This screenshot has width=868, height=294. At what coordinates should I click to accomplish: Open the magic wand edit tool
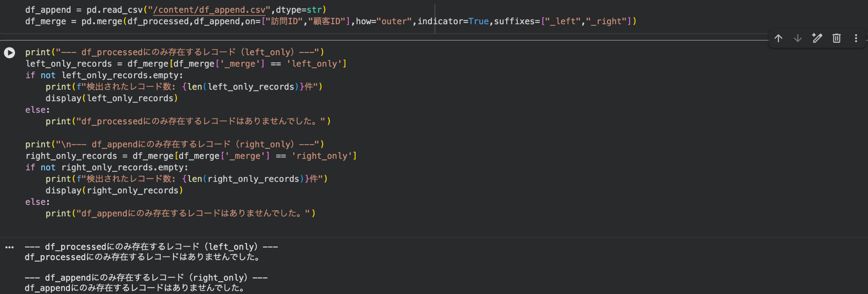[817, 38]
